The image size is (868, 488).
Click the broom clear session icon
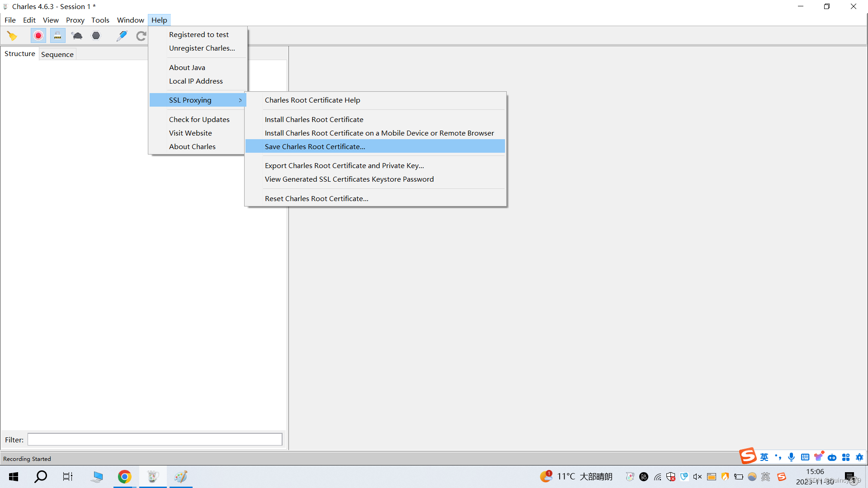click(x=12, y=36)
